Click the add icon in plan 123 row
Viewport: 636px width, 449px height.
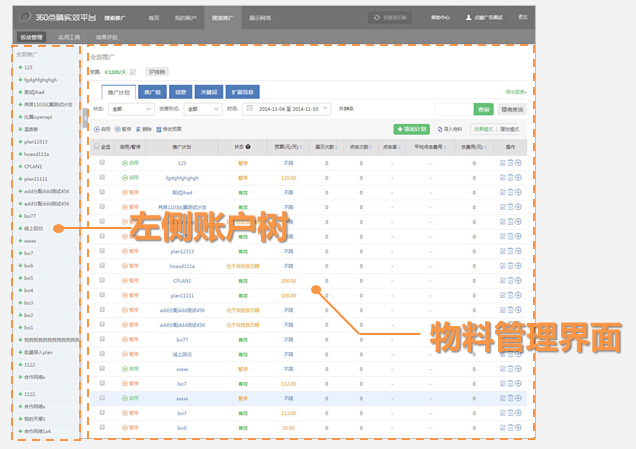point(518,162)
